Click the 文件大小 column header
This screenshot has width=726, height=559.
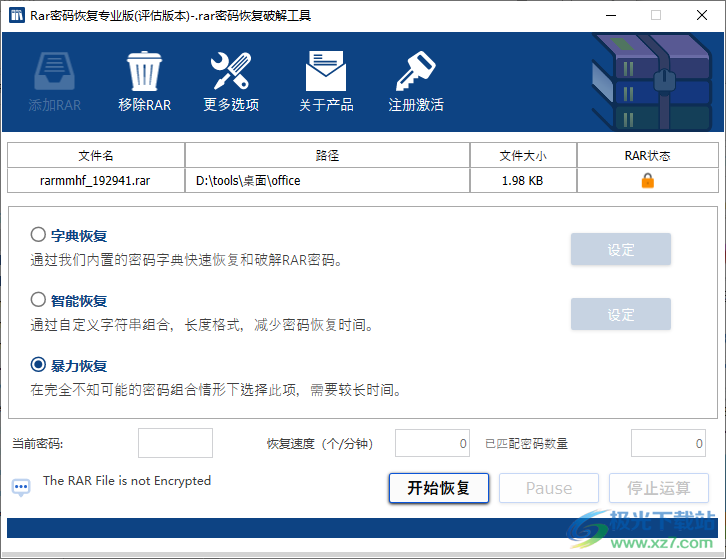pos(523,155)
